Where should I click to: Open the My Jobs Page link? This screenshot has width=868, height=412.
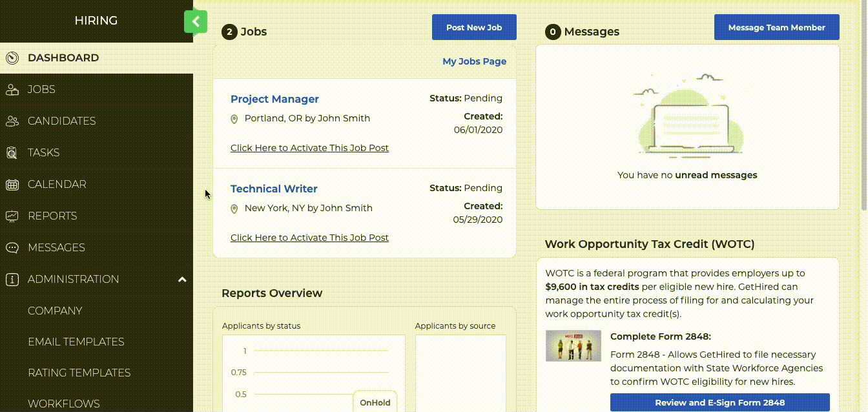click(474, 61)
